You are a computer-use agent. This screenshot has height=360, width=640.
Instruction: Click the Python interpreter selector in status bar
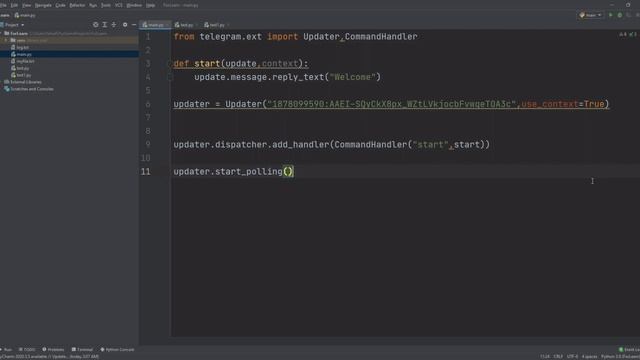[620, 357]
